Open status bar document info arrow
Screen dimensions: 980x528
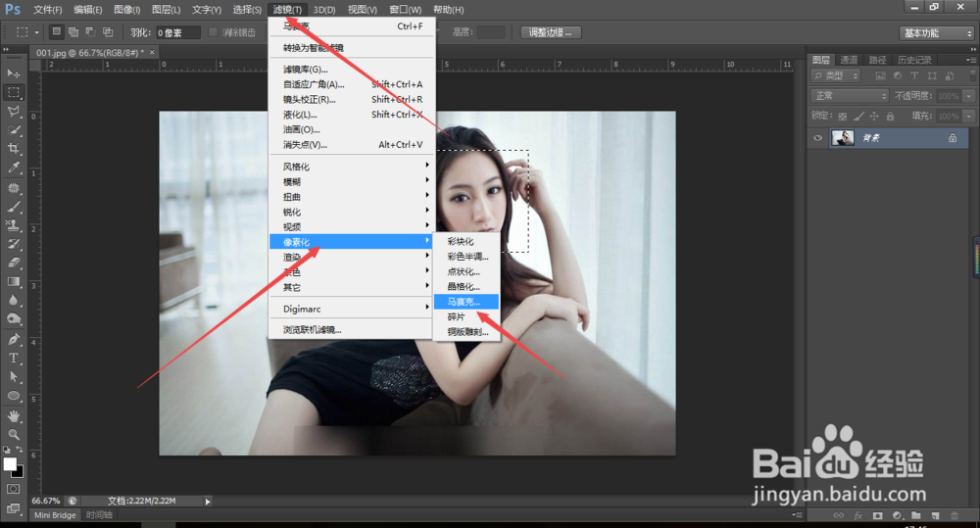(208, 502)
